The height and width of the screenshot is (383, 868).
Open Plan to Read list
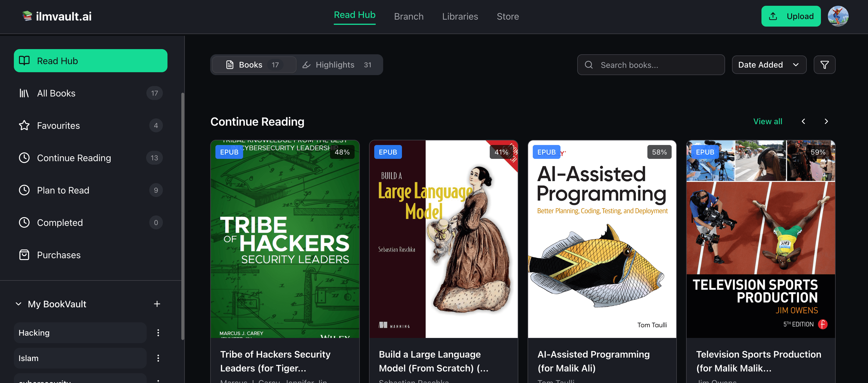tap(90, 190)
